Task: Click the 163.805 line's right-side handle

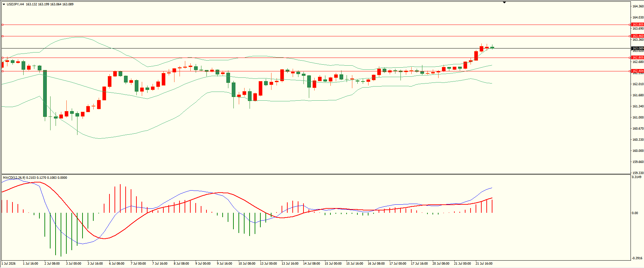Action: [x=630, y=25]
